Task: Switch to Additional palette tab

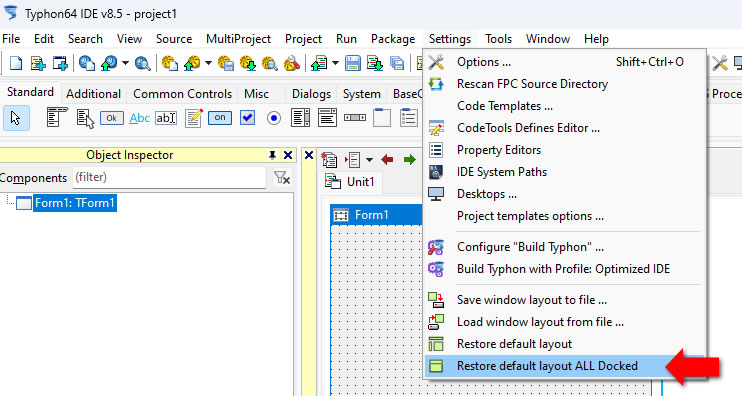Action: tap(93, 94)
